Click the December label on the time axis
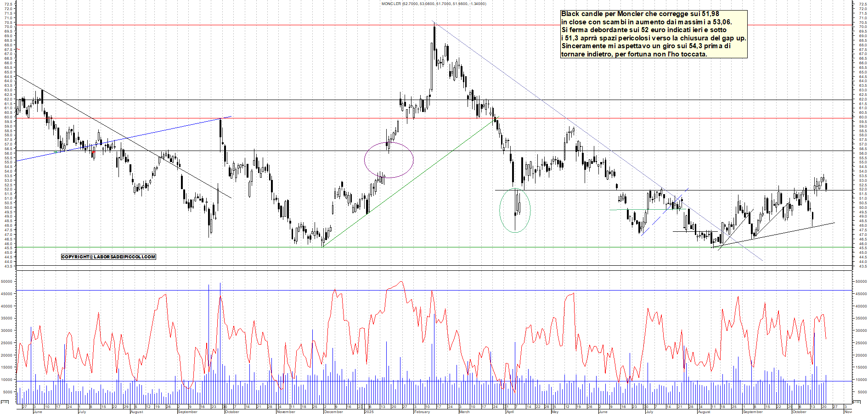The height and width of the screenshot is (414, 868). coord(333,412)
